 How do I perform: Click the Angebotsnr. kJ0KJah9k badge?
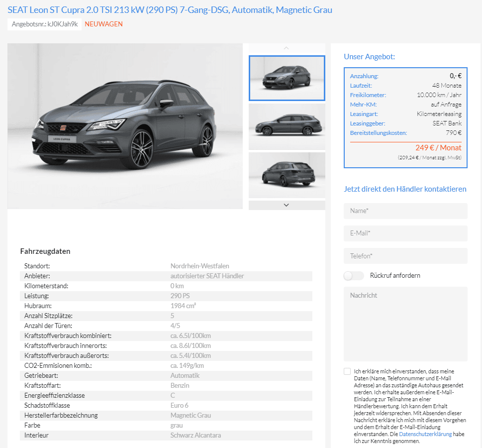[45, 24]
